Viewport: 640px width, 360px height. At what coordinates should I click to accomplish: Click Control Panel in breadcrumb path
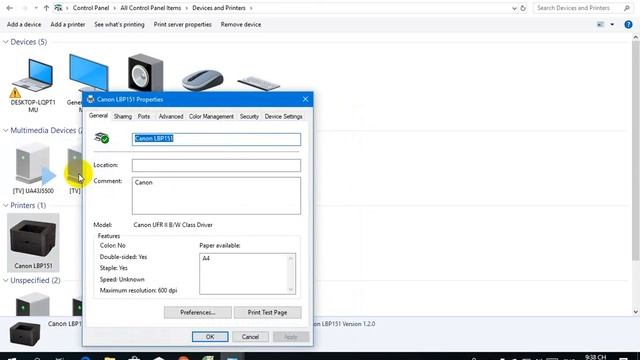point(91,8)
